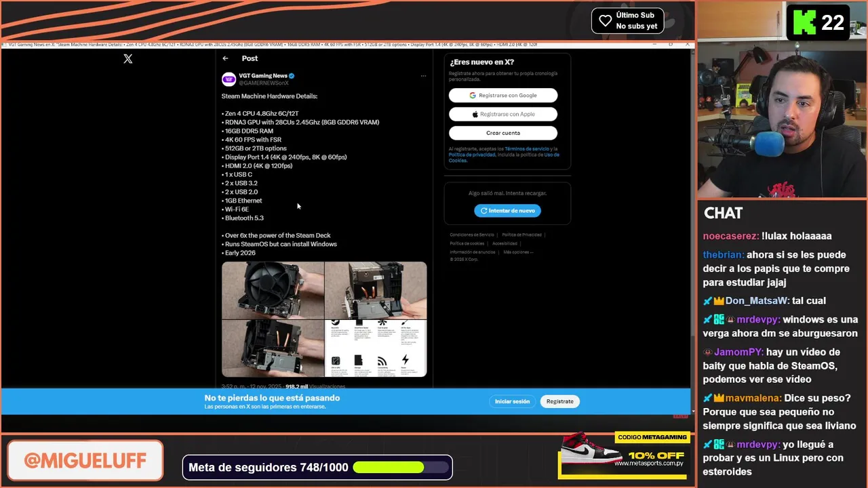This screenshot has height=488, width=868.
Task: Click Registrarse con Google button
Action: [503, 96]
